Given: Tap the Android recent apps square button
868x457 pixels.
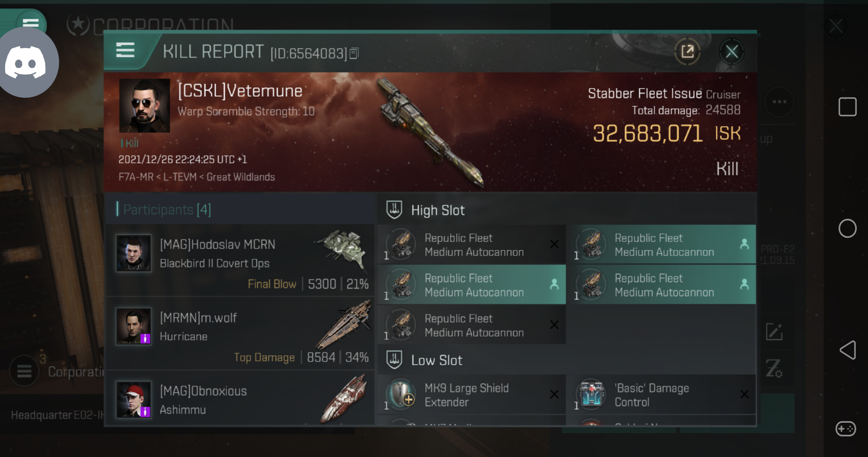Looking at the screenshot, I should [x=847, y=107].
